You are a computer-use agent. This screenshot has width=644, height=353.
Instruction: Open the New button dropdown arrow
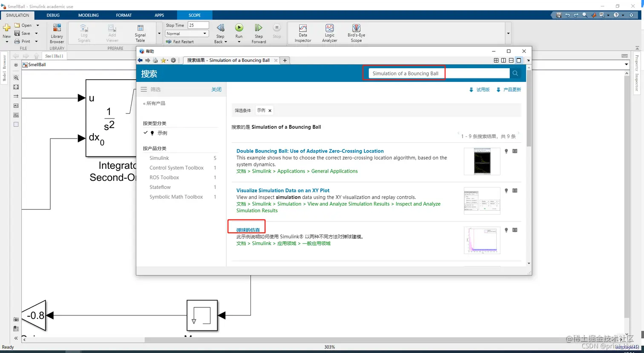click(7, 42)
